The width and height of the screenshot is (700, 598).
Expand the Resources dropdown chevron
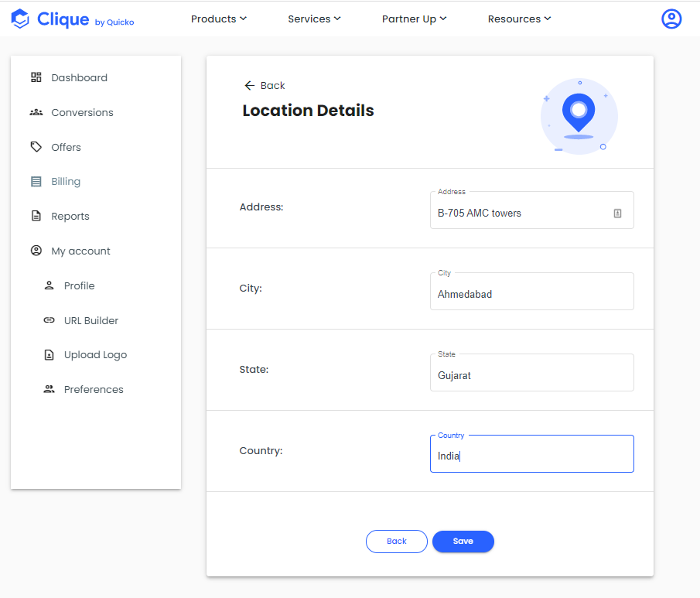tap(548, 19)
